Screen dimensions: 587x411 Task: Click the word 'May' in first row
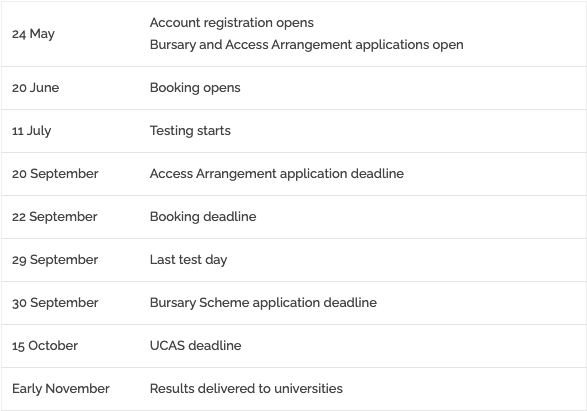[42, 34]
